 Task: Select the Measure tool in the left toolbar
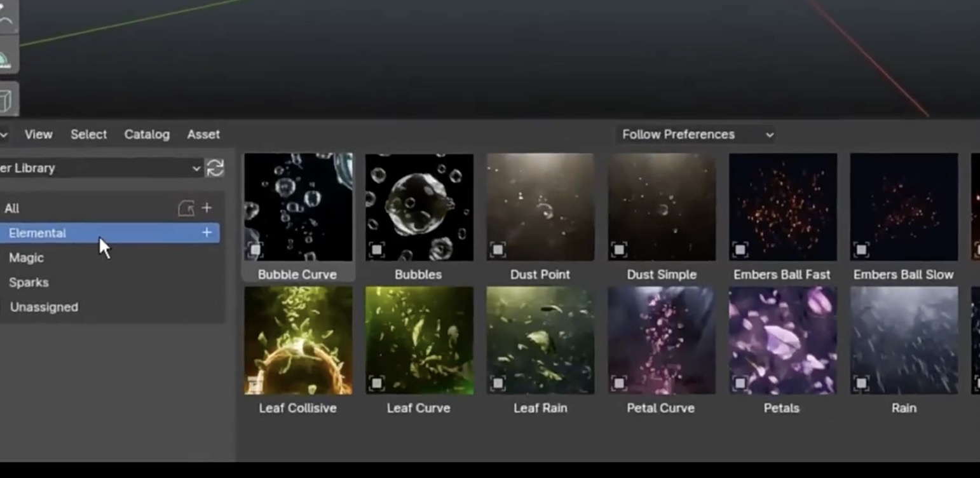[6, 59]
